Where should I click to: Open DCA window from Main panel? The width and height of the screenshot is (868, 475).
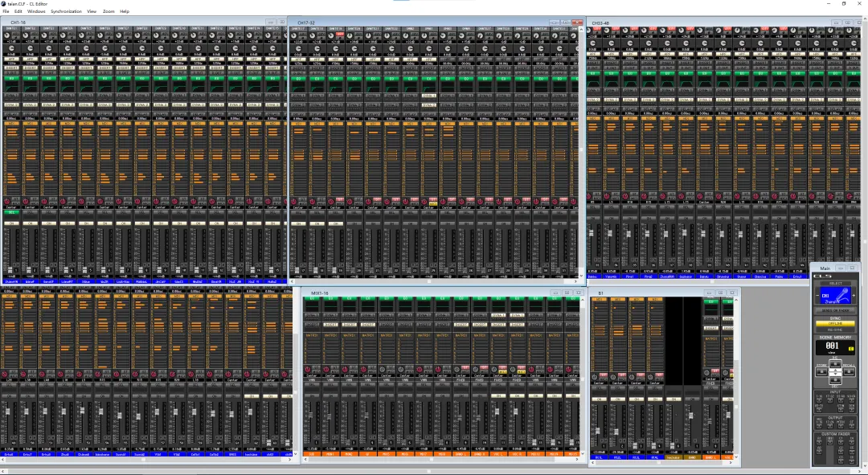click(x=851, y=410)
